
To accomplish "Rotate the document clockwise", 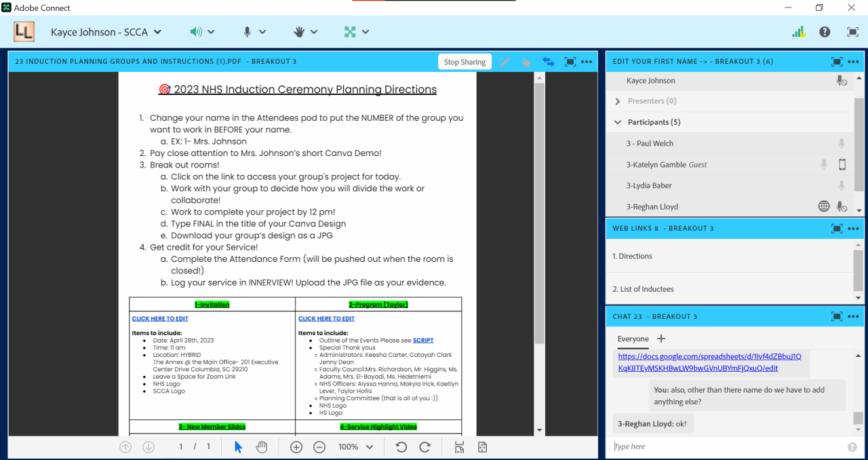I will (425, 447).
